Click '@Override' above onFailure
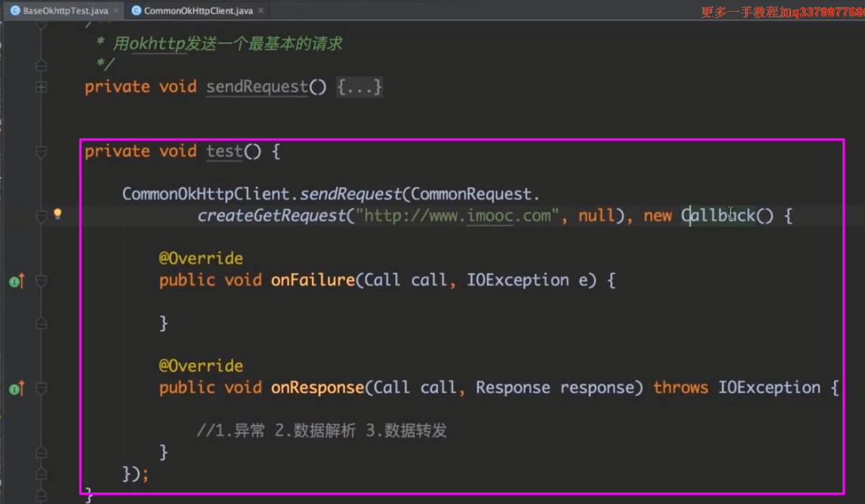865x504 pixels. tap(201, 258)
